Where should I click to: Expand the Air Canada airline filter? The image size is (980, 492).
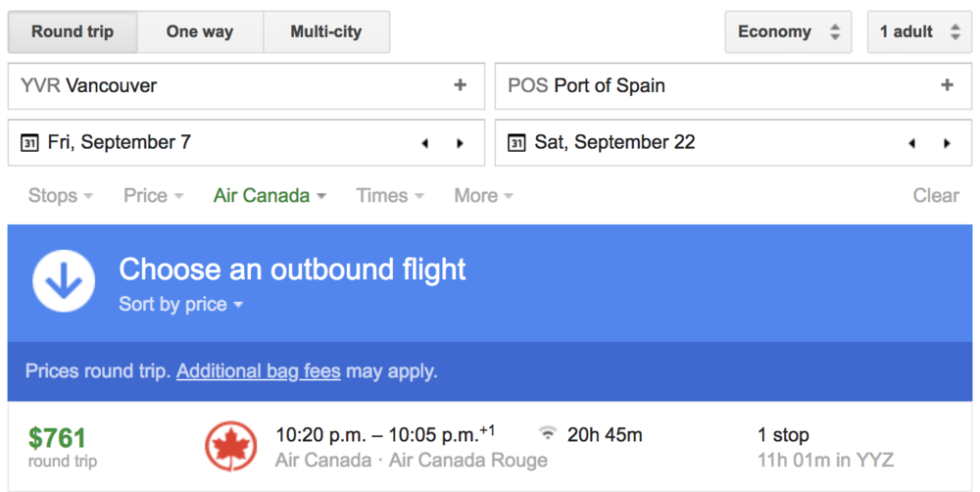coord(269,196)
